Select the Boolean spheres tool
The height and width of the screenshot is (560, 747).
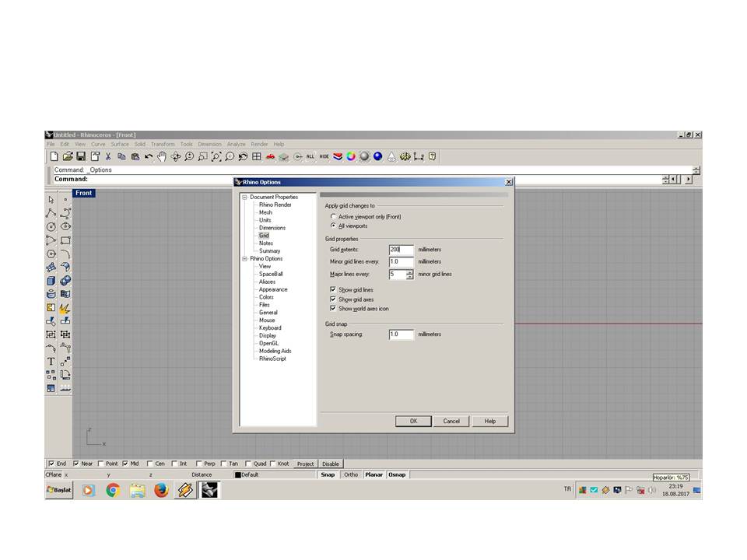click(x=65, y=281)
